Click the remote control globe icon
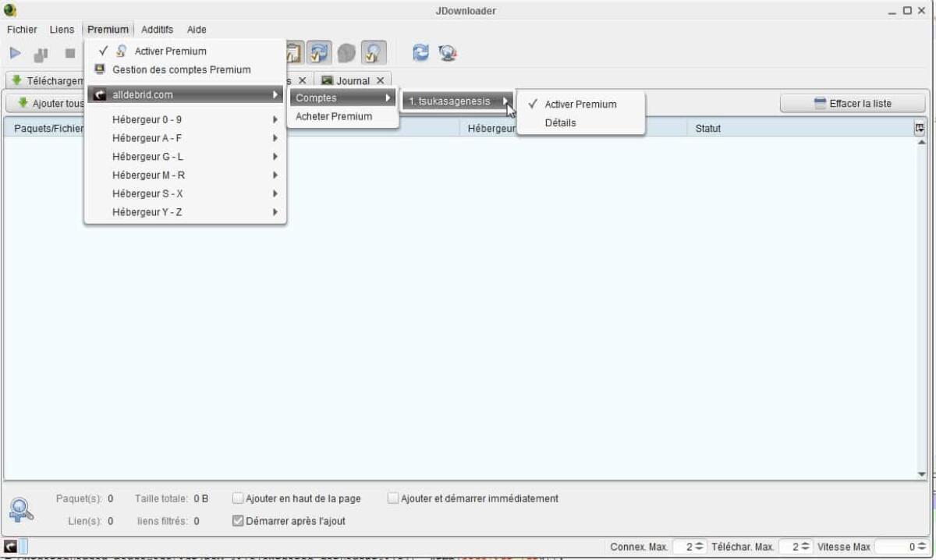The image size is (936, 560). coord(445,53)
